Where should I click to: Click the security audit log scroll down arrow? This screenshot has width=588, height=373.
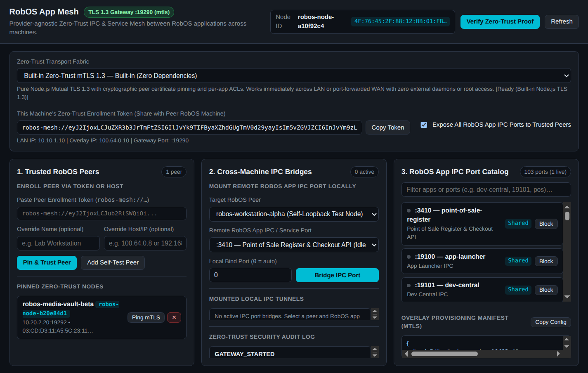[x=375, y=355]
